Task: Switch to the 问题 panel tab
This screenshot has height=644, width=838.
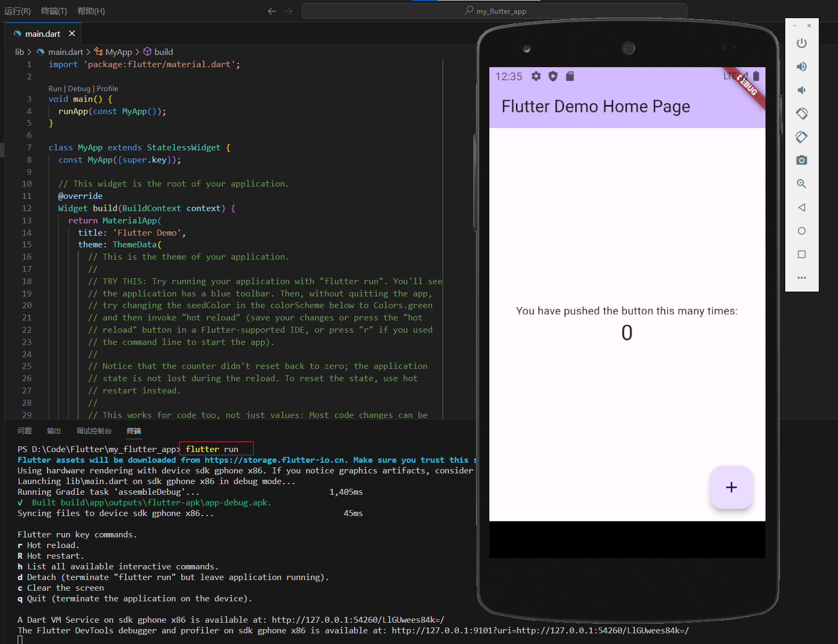Action: [25, 431]
